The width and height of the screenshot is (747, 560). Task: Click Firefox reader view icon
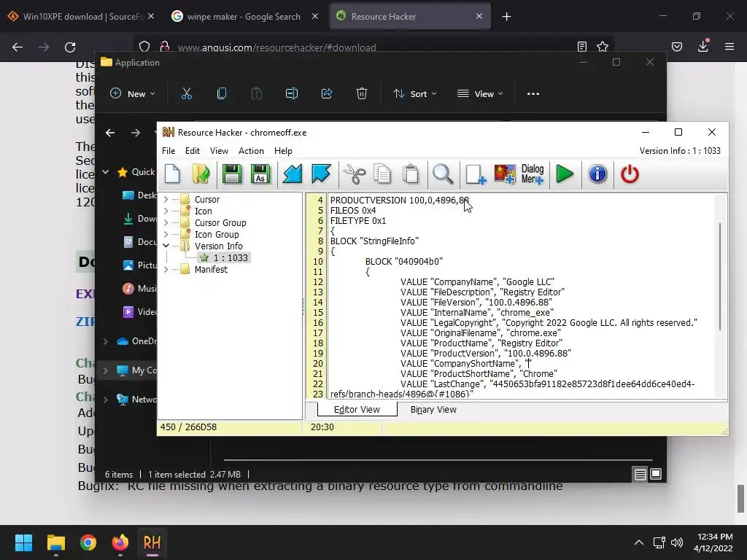[x=581, y=47]
